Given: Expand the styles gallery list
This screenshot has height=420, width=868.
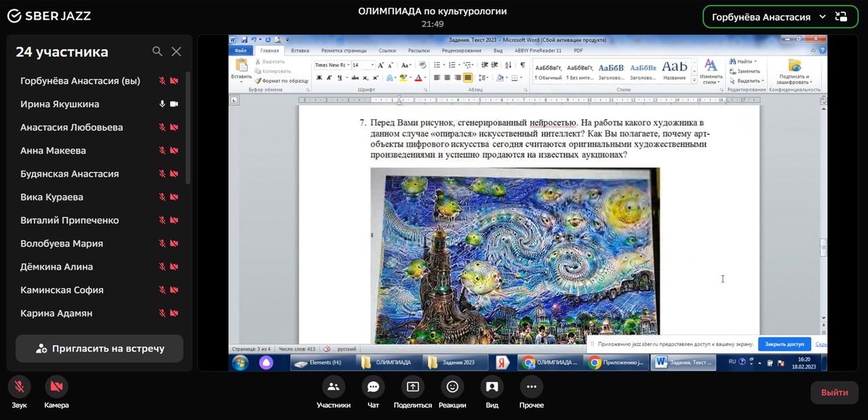Looking at the screenshot, I should point(694,79).
